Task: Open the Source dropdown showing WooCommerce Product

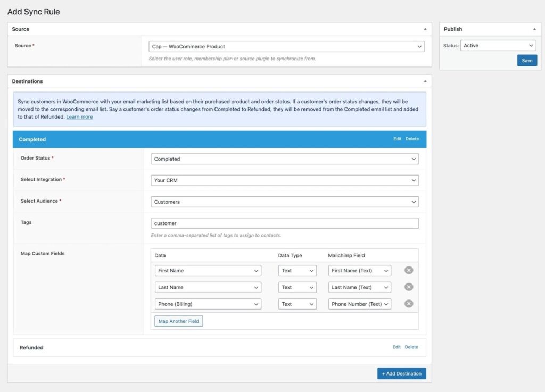Action: coord(285,46)
